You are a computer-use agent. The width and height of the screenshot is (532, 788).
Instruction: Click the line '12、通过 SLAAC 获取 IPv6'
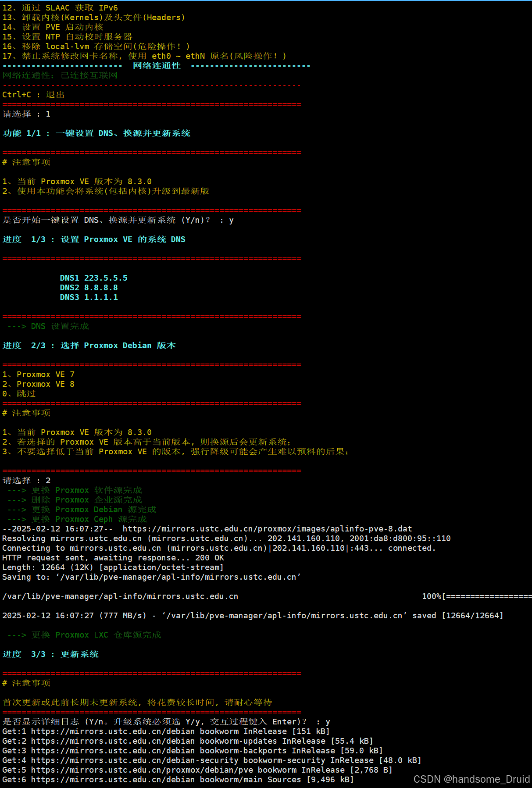[60, 8]
